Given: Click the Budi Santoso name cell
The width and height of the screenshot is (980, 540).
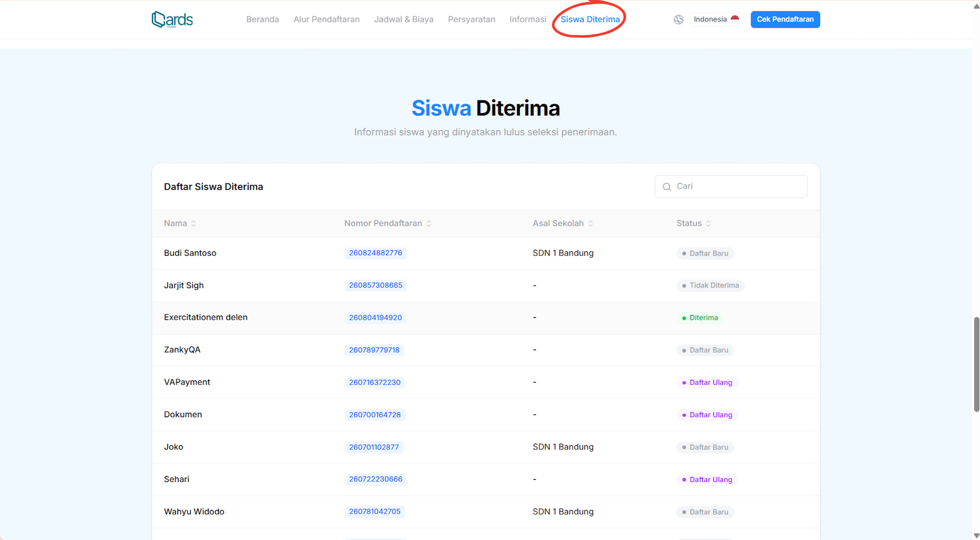Looking at the screenshot, I should [x=190, y=253].
